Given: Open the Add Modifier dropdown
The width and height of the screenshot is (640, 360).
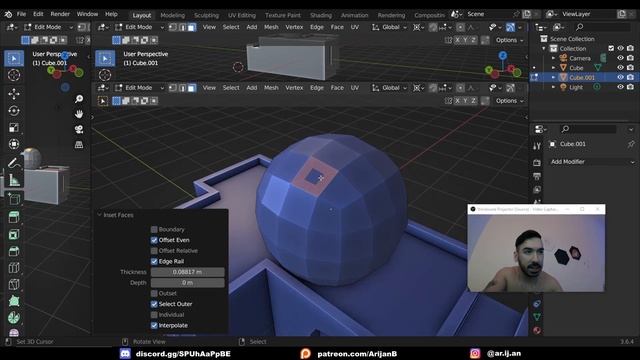Looking at the screenshot, I should 592,162.
